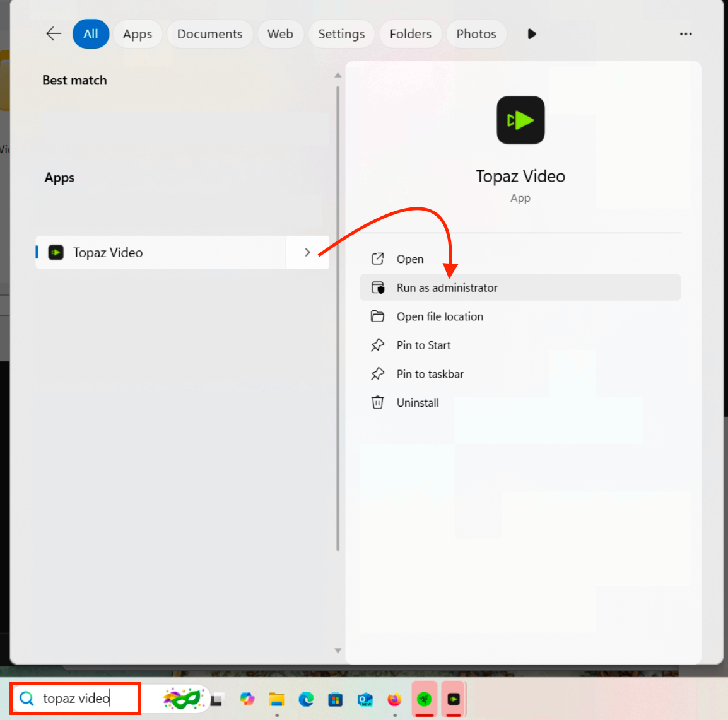Launch Copilot from the taskbar
The image size is (728, 720).
[247, 699]
